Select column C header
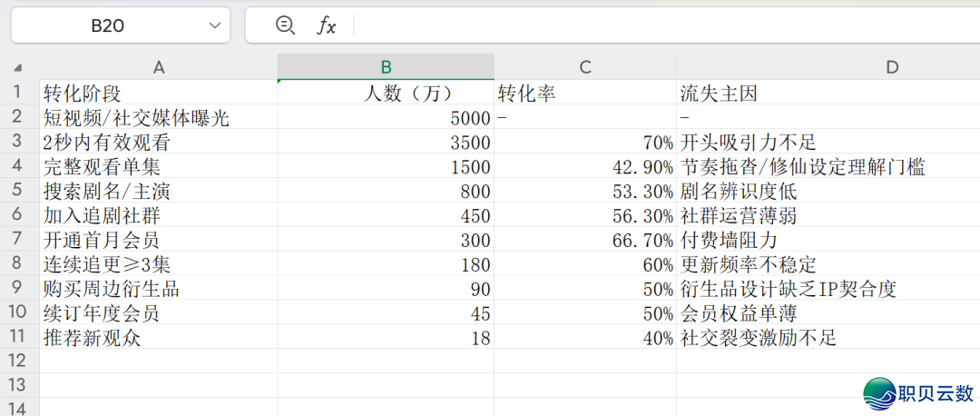 [585, 66]
